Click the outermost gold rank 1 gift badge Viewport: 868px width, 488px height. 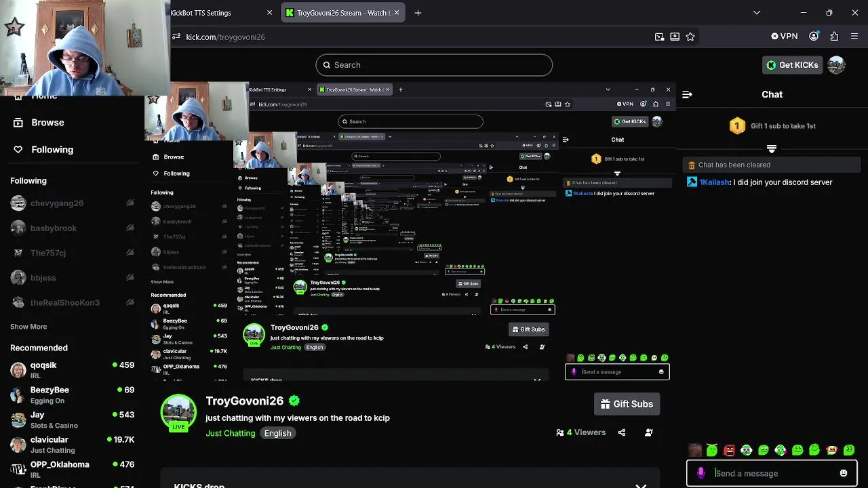(x=737, y=125)
